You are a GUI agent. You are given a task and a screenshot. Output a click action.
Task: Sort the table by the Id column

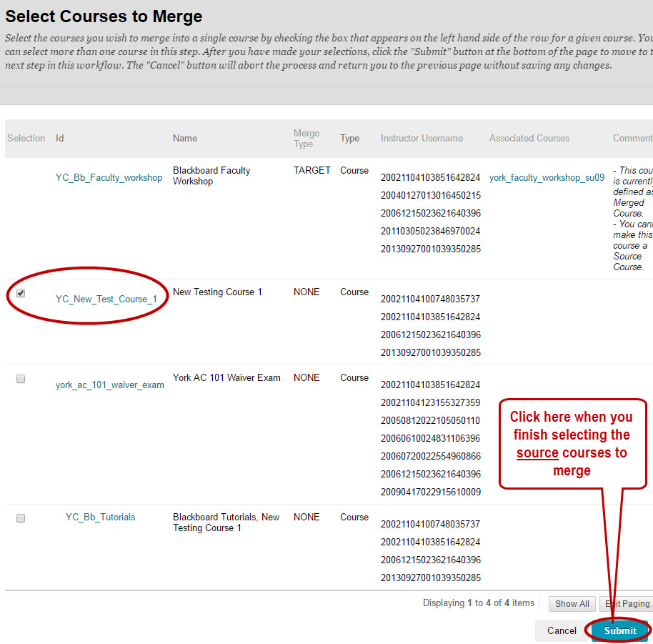point(59,138)
